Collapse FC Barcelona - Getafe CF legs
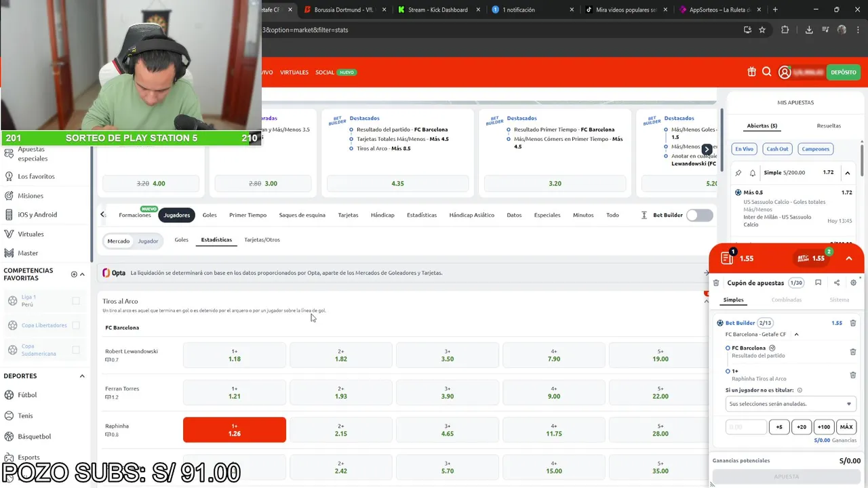 click(x=796, y=334)
